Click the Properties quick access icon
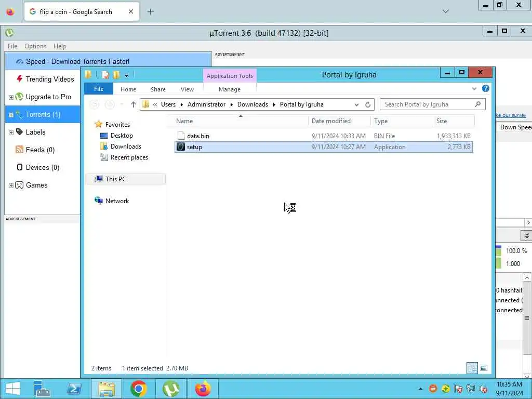 pyautogui.click(x=105, y=75)
